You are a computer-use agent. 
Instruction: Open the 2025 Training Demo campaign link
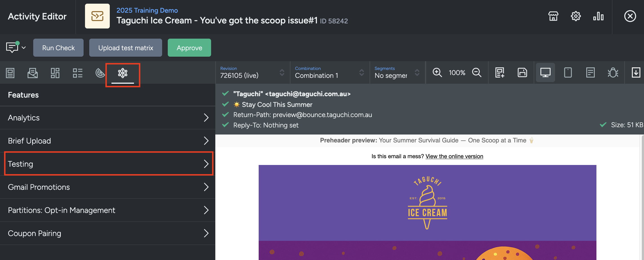[147, 10]
